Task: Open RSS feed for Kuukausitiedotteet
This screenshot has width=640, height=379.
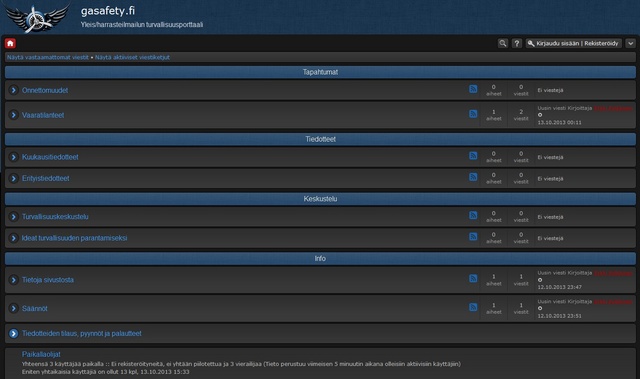Action: pos(473,156)
